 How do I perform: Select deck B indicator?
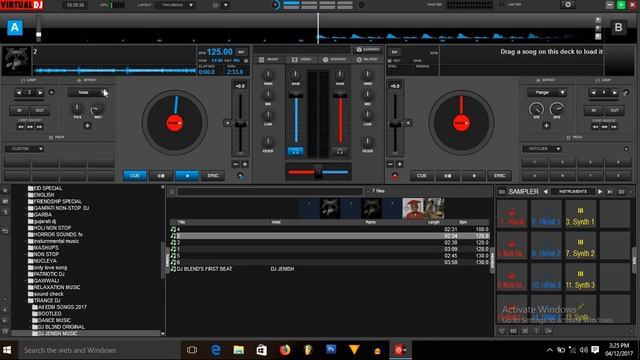click(618, 27)
